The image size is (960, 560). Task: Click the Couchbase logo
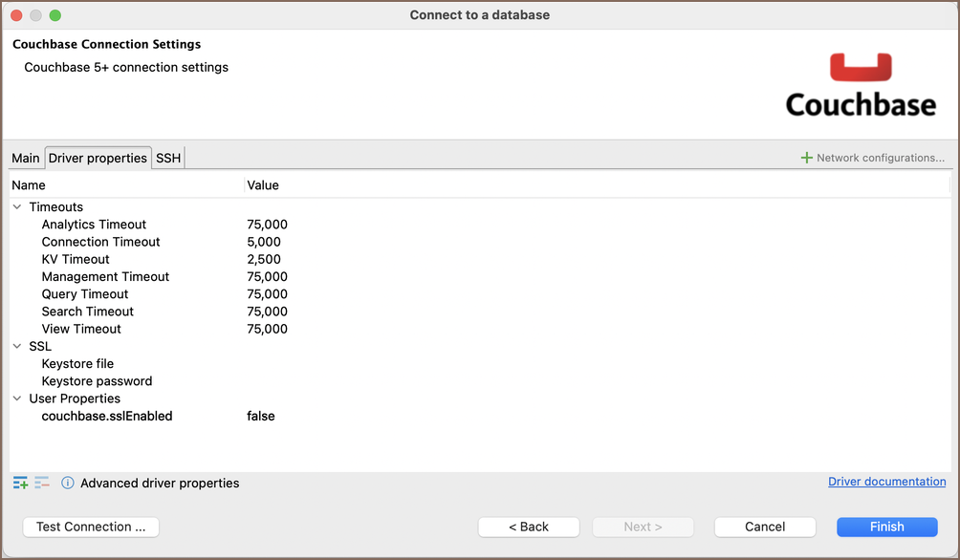(861, 86)
